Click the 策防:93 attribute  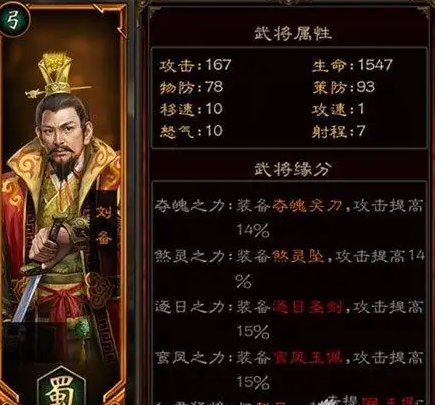[344, 87]
